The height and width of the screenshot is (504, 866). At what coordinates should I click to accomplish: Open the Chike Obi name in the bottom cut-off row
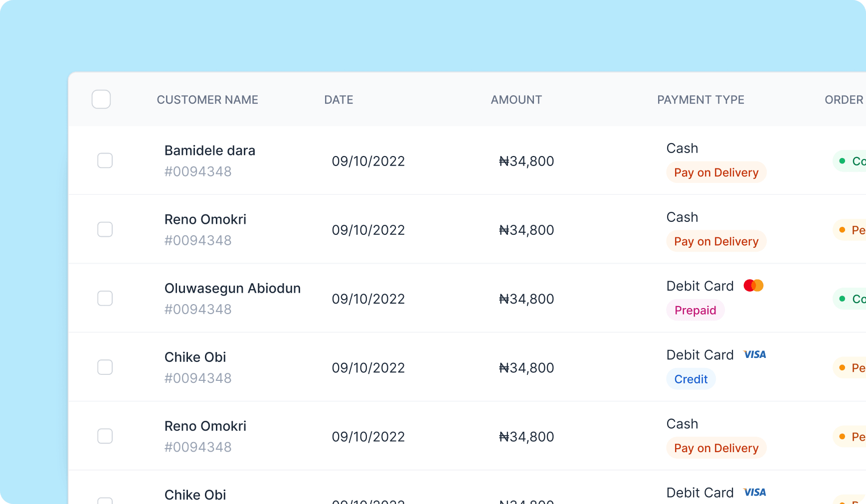click(x=195, y=495)
